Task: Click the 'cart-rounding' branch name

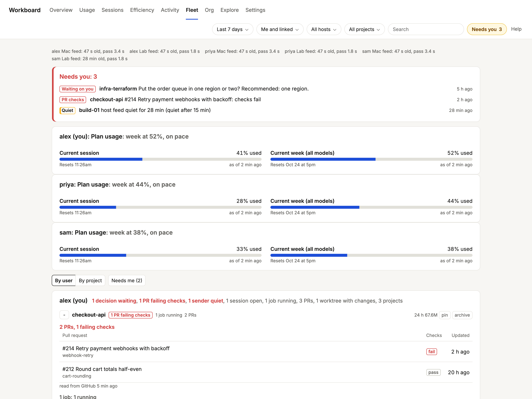Action: click(x=77, y=376)
